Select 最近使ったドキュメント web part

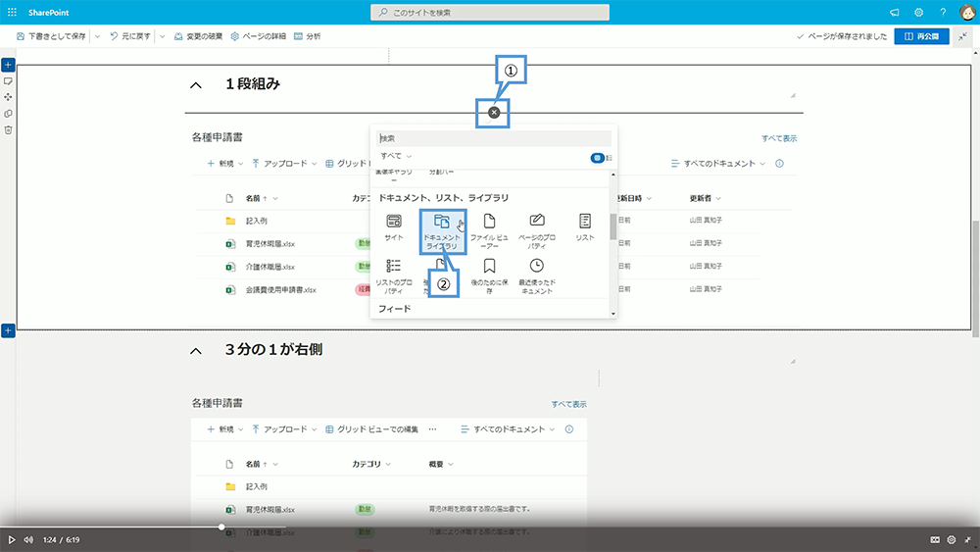[537, 276]
